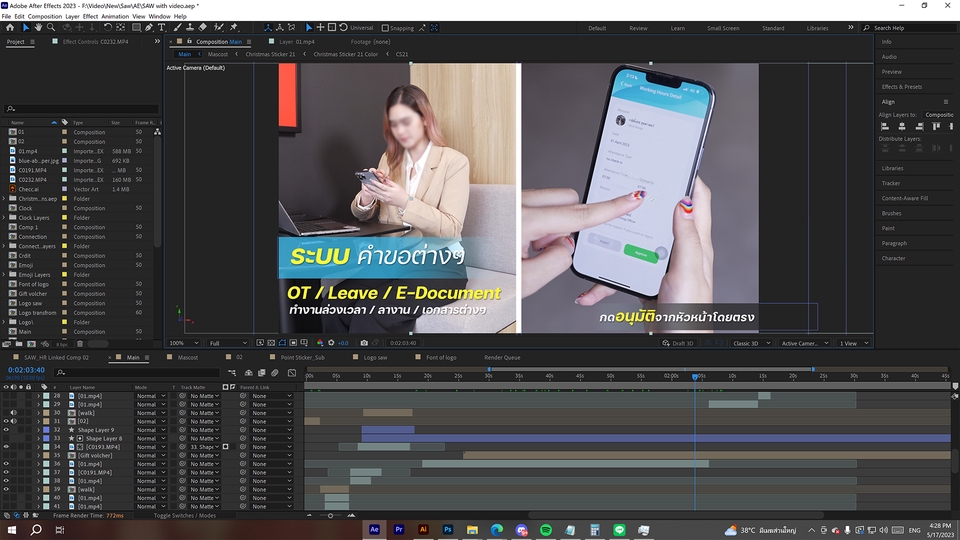Switch to Effect Controls C0232.MP4 tab
Viewport: 960px width, 540px height.
[96, 42]
